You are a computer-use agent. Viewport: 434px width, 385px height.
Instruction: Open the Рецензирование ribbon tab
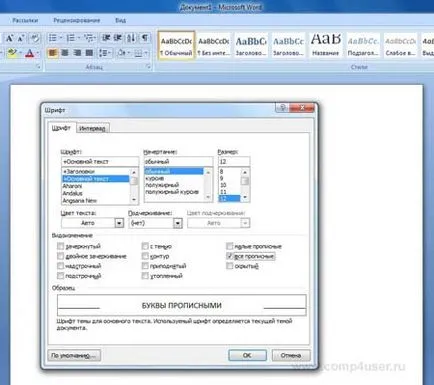(x=77, y=20)
